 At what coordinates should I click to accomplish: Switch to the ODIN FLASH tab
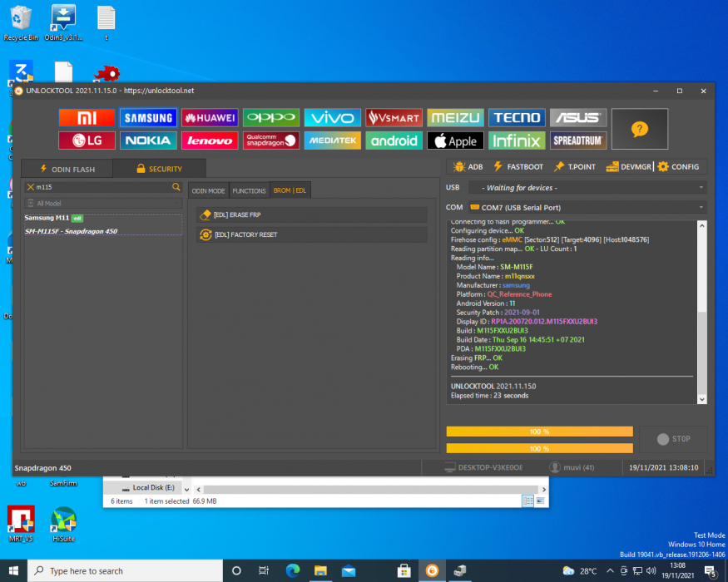[67, 169]
